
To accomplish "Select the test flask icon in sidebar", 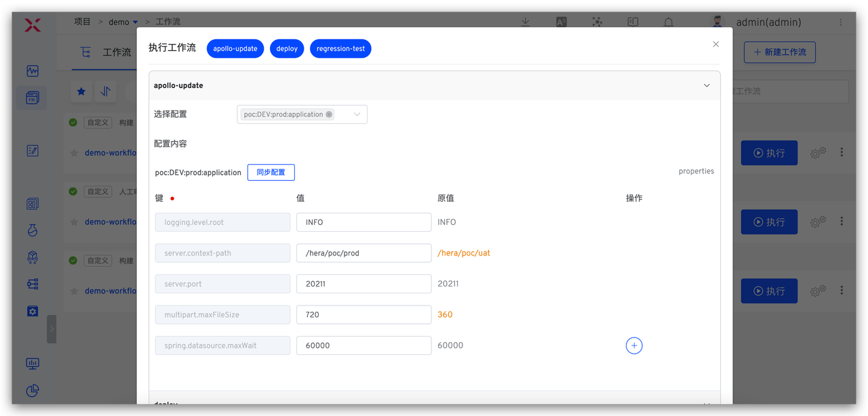I will (x=32, y=230).
